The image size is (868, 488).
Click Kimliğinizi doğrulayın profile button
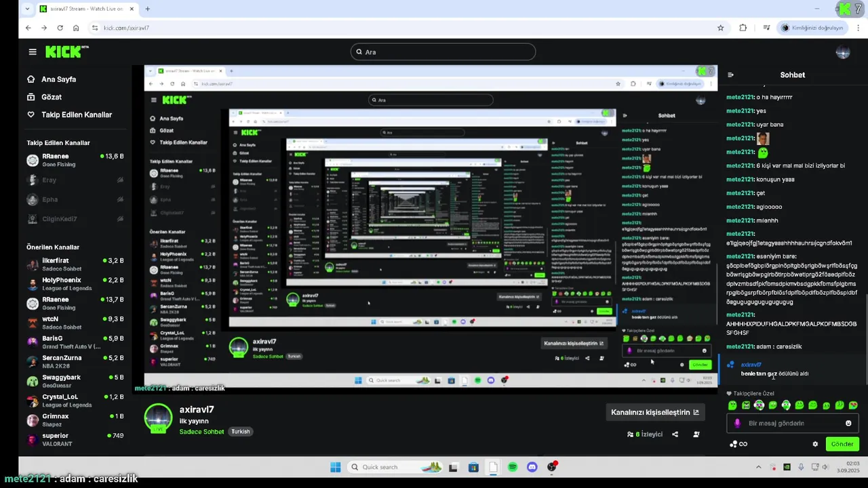tap(812, 28)
